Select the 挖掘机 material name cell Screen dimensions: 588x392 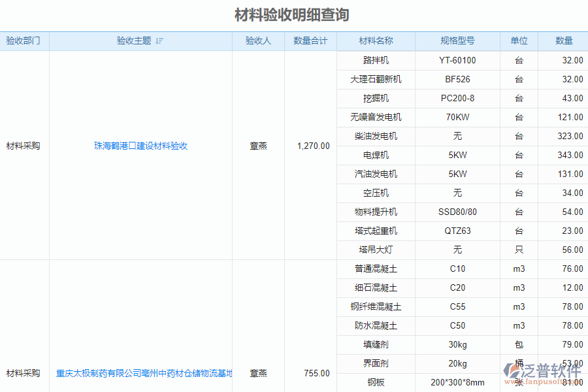click(x=375, y=98)
